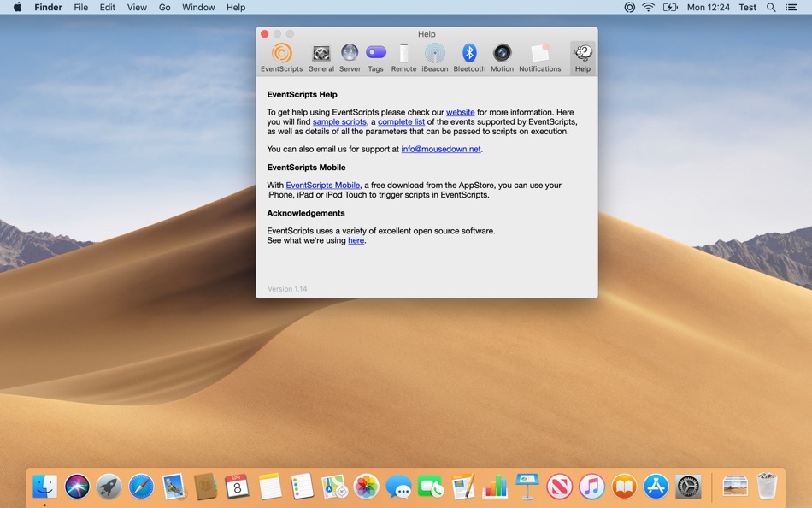Open News from the Dock

(x=559, y=487)
